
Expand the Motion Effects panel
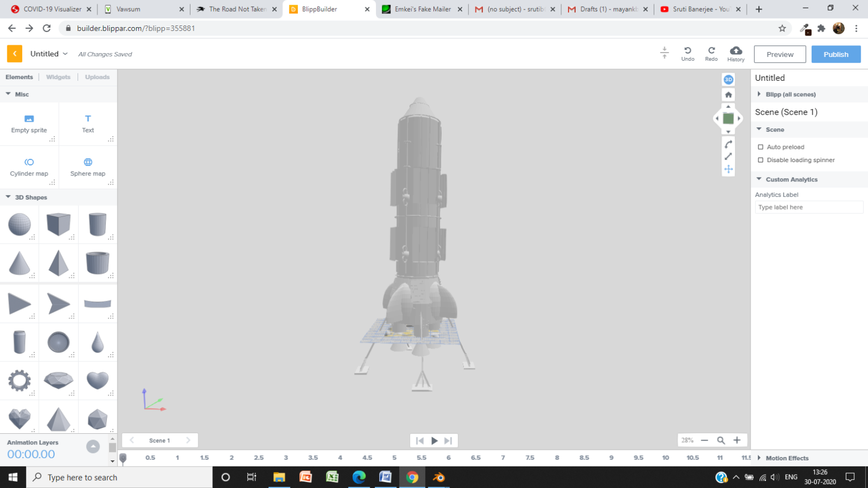[x=759, y=458]
